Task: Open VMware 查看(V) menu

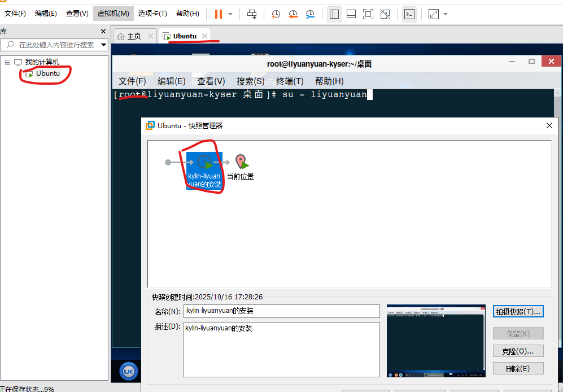Action: (x=77, y=14)
